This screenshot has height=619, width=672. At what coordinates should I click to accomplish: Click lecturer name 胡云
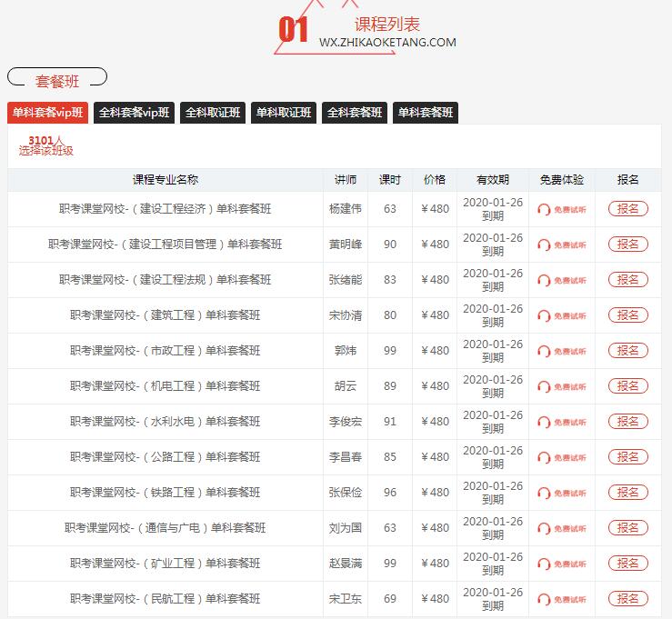click(346, 386)
